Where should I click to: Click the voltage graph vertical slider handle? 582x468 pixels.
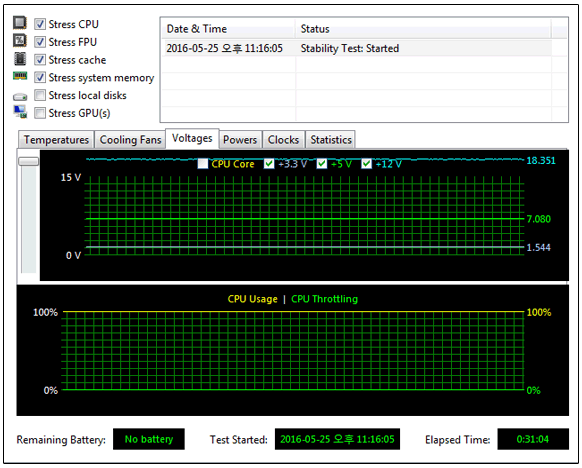click(29, 161)
